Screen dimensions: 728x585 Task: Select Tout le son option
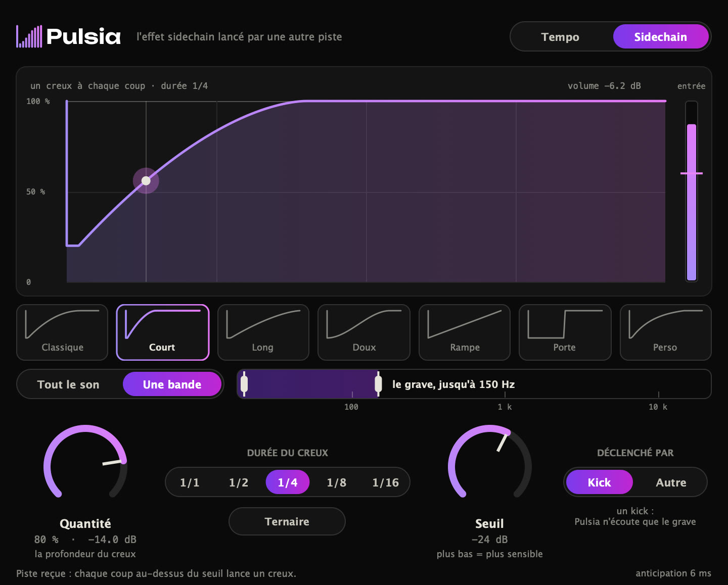(x=69, y=384)
